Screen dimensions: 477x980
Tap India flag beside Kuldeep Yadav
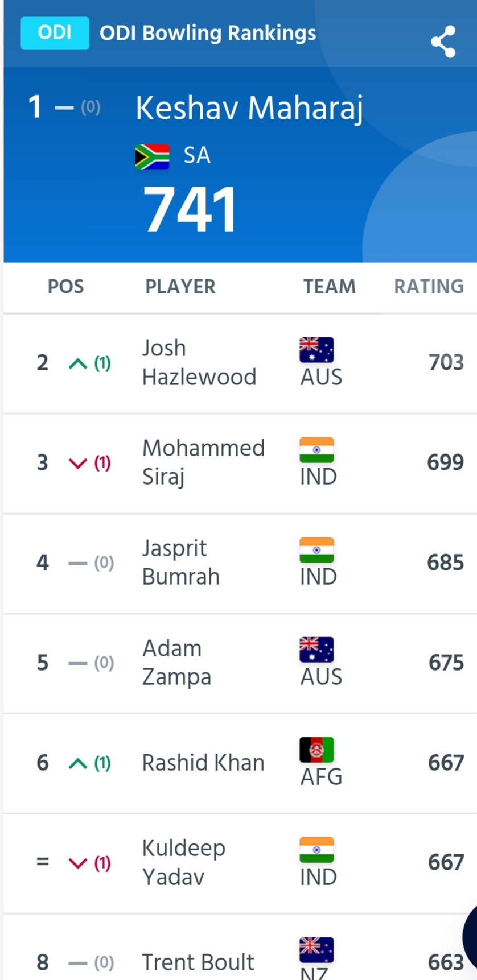pos(316,850)
